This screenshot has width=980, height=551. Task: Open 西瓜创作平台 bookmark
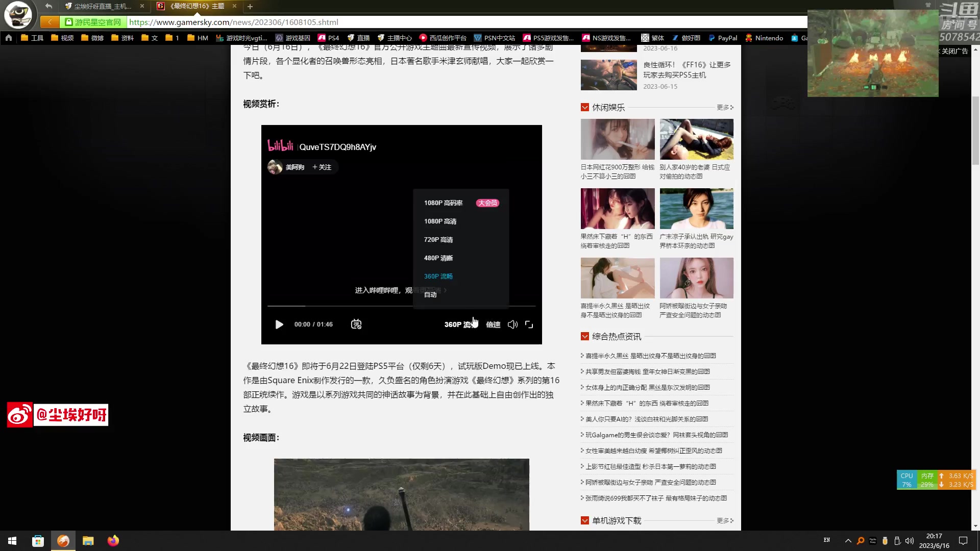(x=443, y=38)
